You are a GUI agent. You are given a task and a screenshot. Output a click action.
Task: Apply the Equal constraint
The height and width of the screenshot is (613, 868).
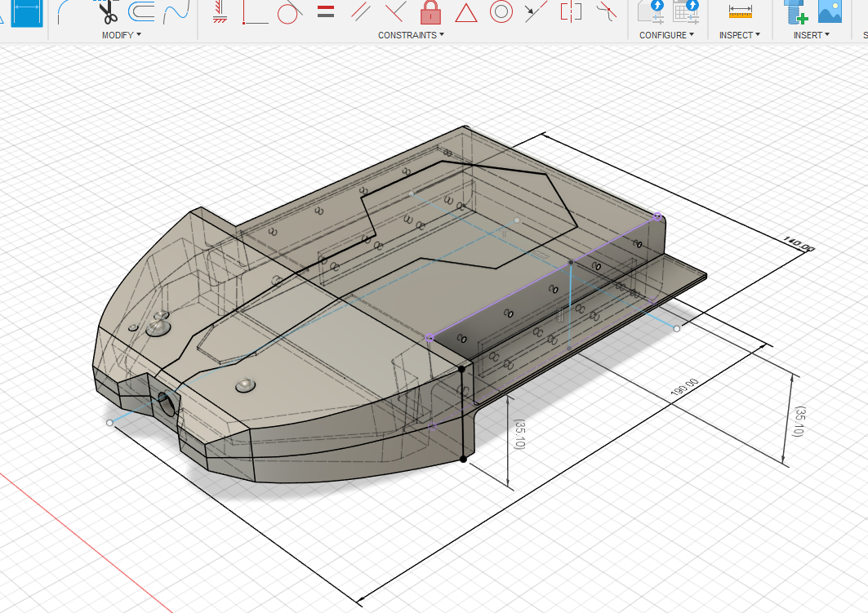click(x=325, y=12)
